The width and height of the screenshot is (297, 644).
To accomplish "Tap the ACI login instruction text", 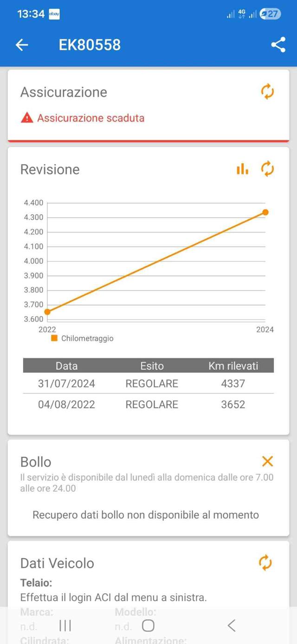I will tap(113, 597).
